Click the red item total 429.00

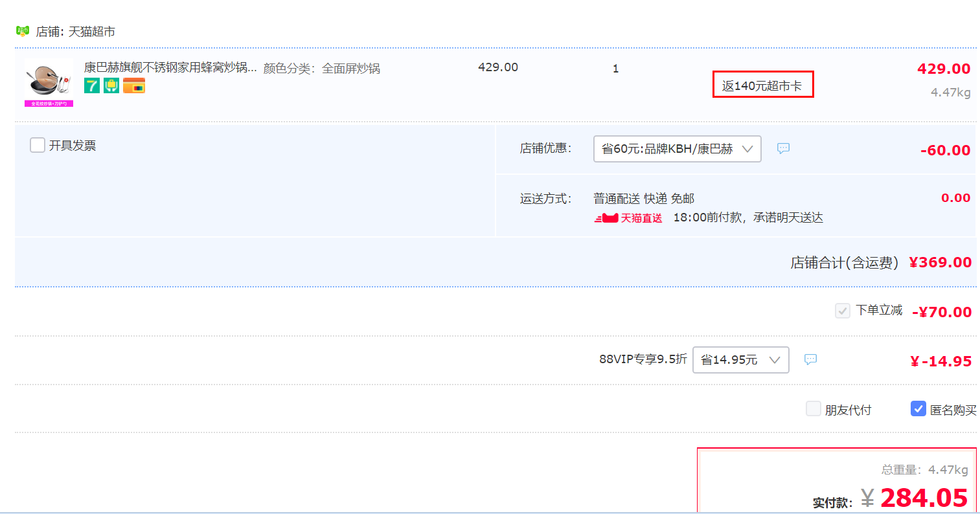(944, 69)
